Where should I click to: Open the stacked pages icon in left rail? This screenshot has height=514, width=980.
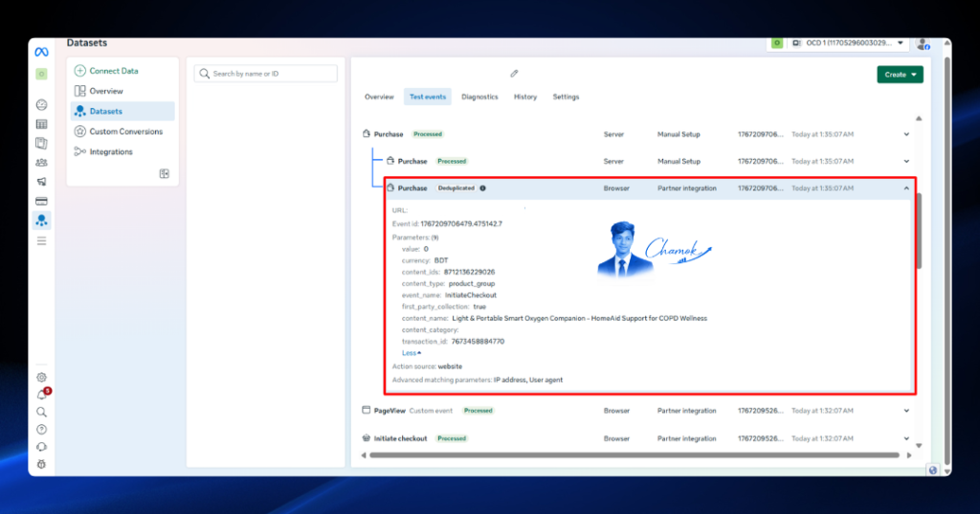pyautogui.click(x=41, y=144)
